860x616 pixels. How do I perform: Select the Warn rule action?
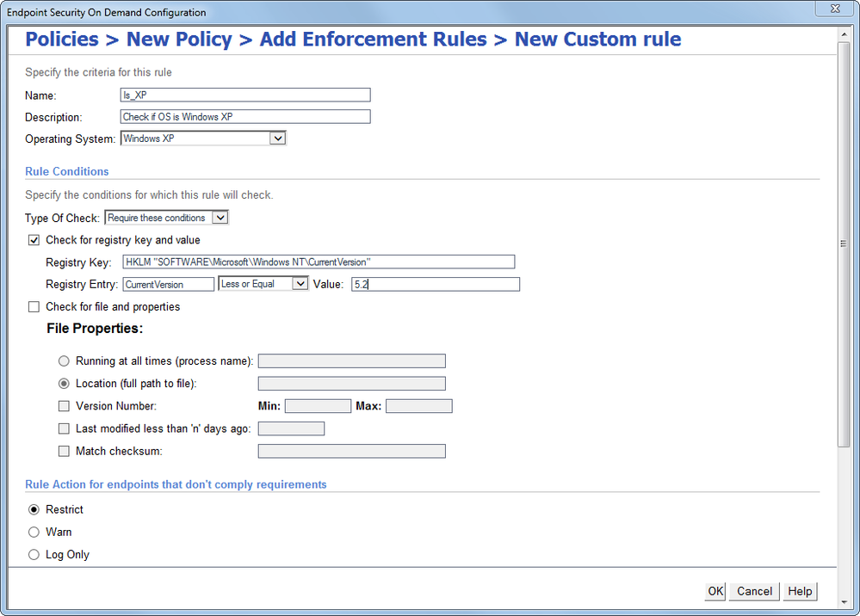[34, 533]
